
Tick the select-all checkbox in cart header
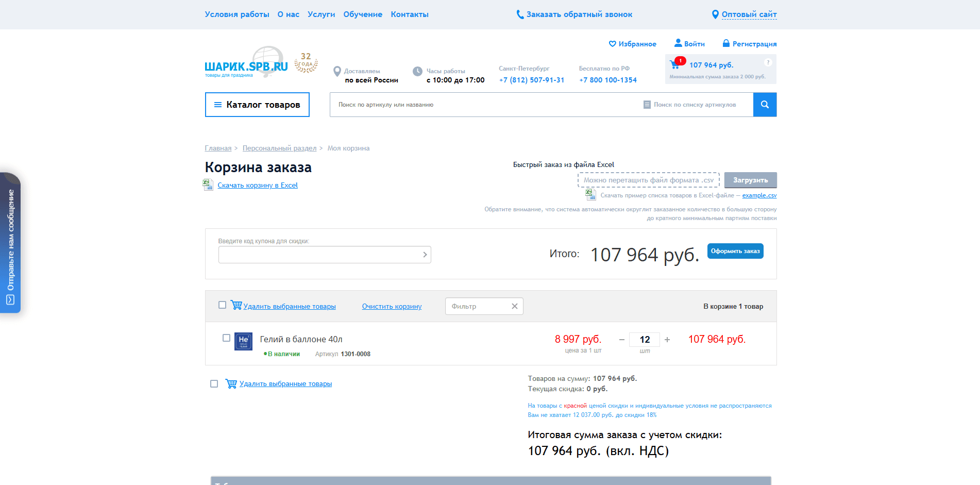click(x=222, y=305)
